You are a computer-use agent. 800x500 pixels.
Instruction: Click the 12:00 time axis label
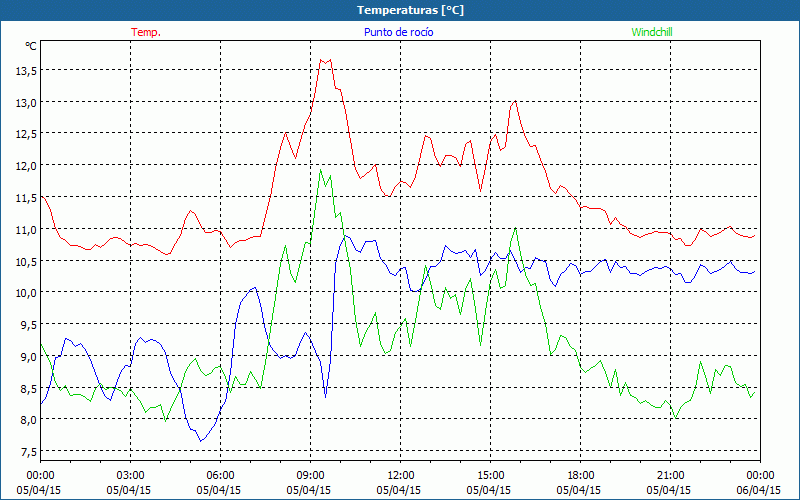[x=401, y=476]
